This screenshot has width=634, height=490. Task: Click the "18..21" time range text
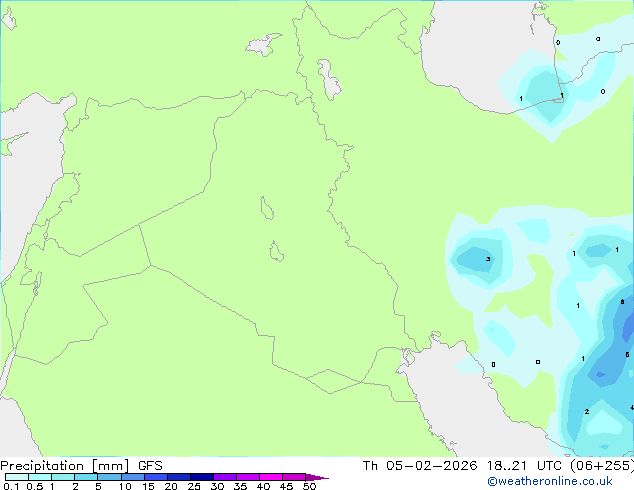coord(507,466)
